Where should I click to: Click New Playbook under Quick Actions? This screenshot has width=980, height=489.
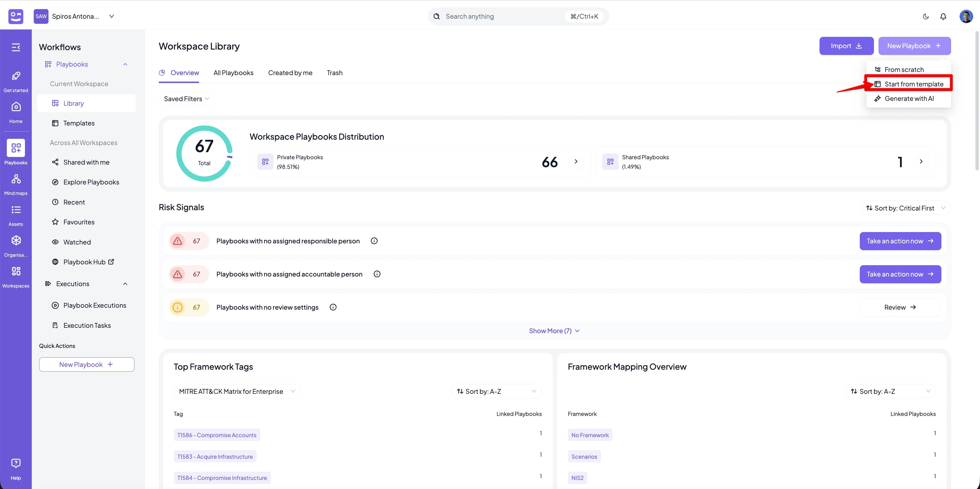point(86,364)
